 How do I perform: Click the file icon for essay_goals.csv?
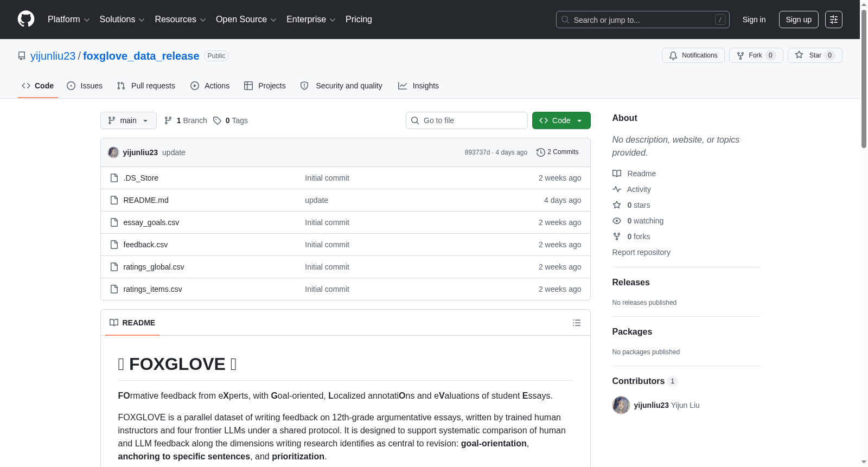(114, 222)
